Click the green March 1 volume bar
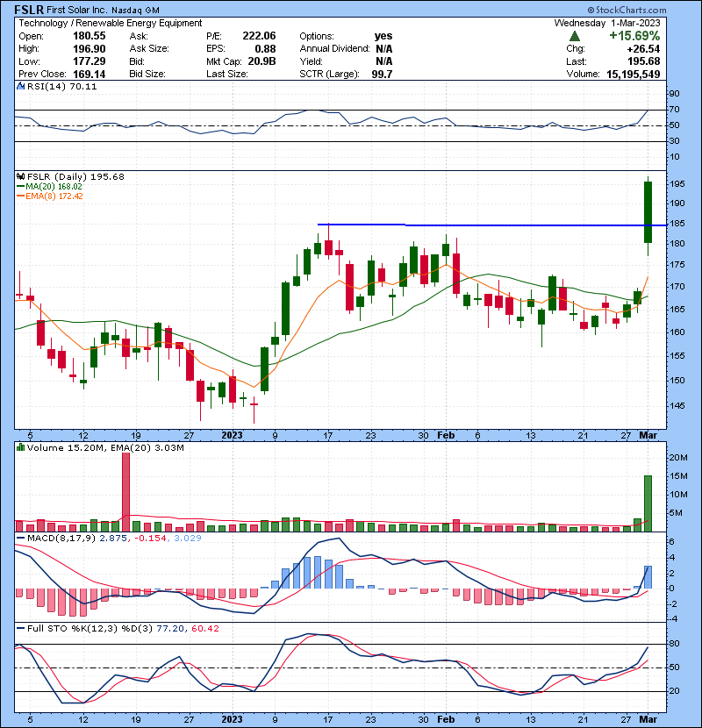Viewport: 702px width, 728px height. point(648,503)
